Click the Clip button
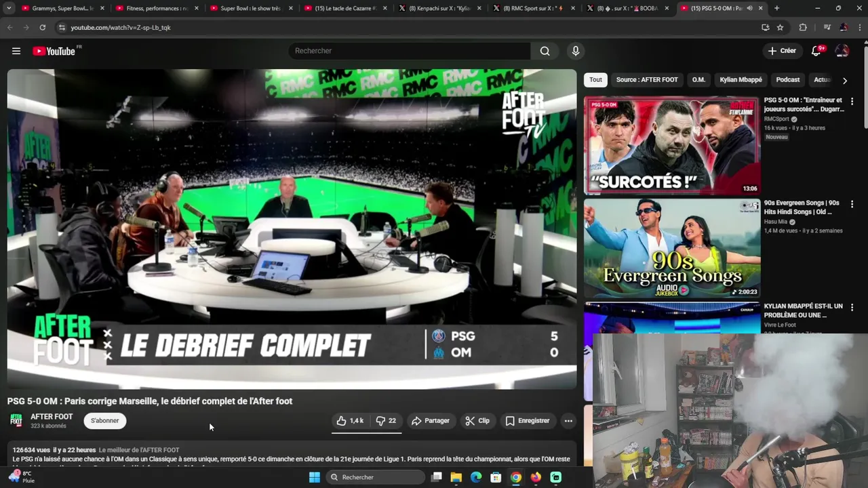The image size is (868, 488). point(477,421)
